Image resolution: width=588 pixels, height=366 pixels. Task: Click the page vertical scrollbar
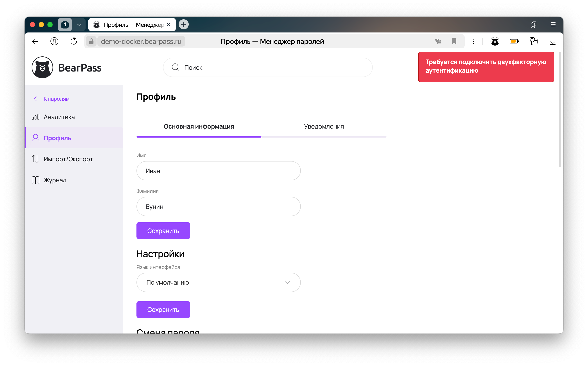coord(559,109)
